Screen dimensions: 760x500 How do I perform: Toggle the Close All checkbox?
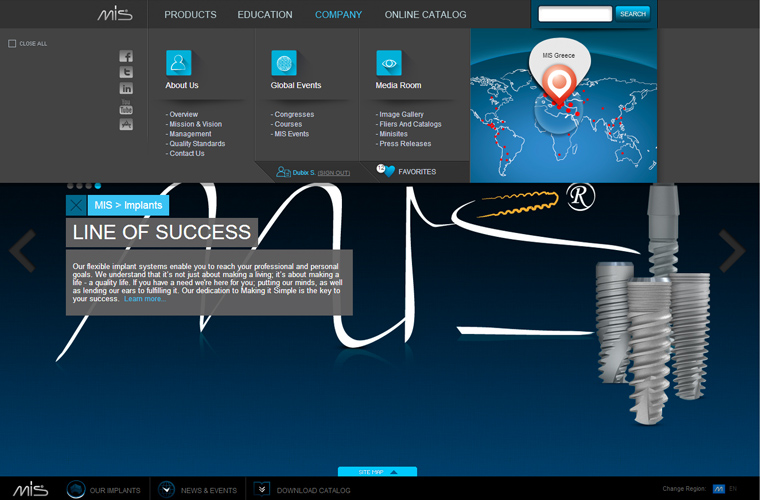(x=12, y=44)
